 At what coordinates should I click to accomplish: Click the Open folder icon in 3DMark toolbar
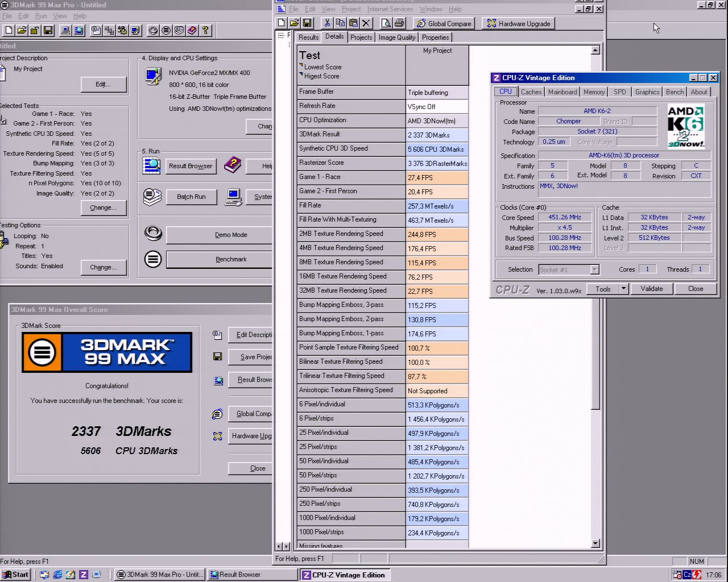click(x=22, y=30)
